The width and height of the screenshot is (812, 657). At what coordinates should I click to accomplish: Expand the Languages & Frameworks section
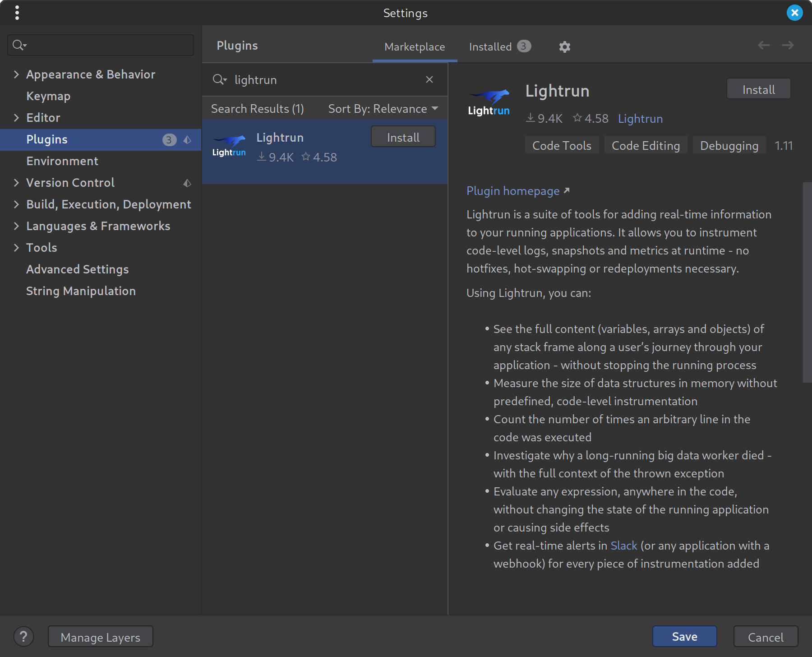coord(16,226)
